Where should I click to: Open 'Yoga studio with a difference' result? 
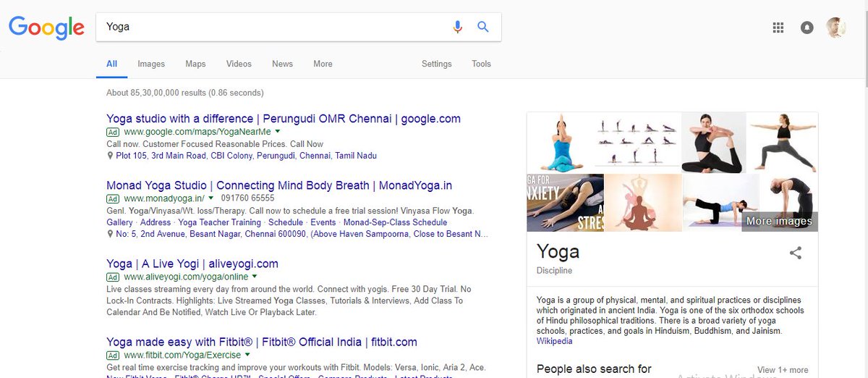(284, 119)
